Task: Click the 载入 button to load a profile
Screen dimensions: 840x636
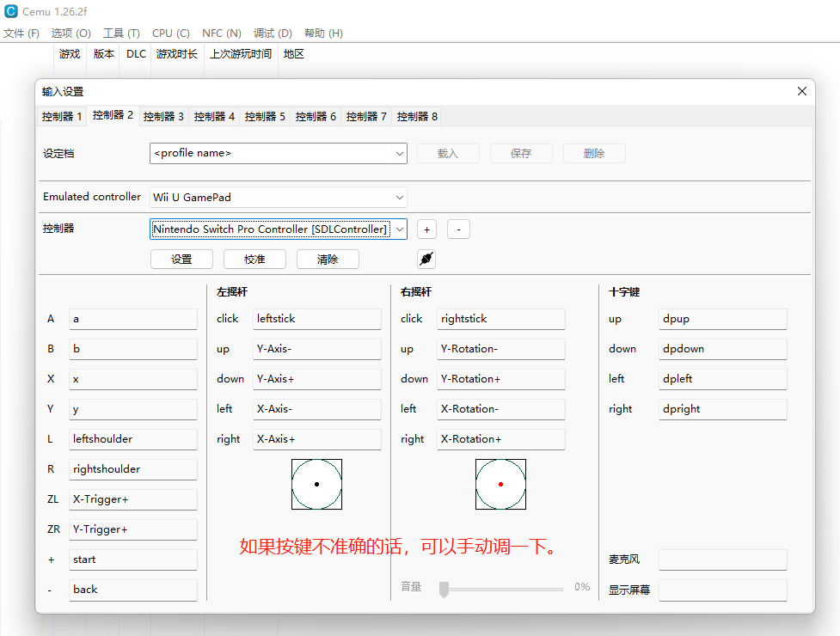Action: pos(448,152)
